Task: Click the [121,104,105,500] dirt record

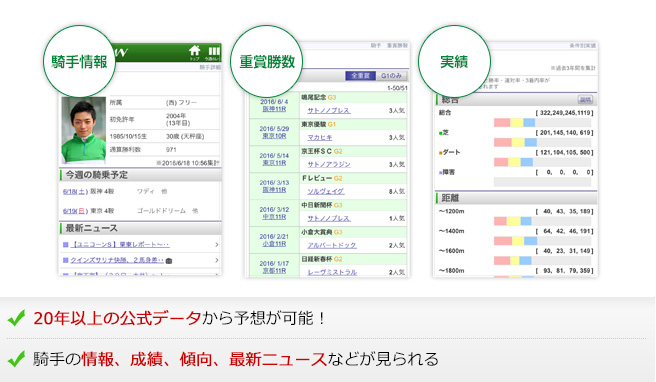Action: (564, 152)
